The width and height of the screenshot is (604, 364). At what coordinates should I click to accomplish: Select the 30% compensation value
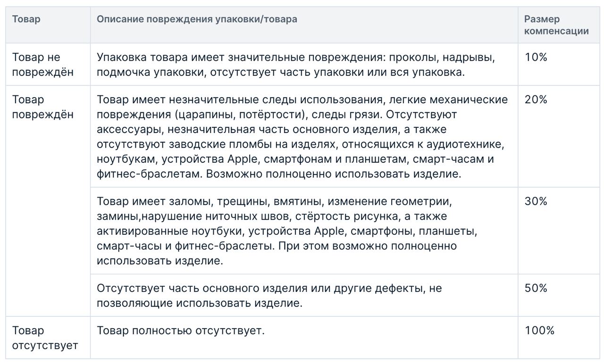pyautogui.click(x=536, y=202)
